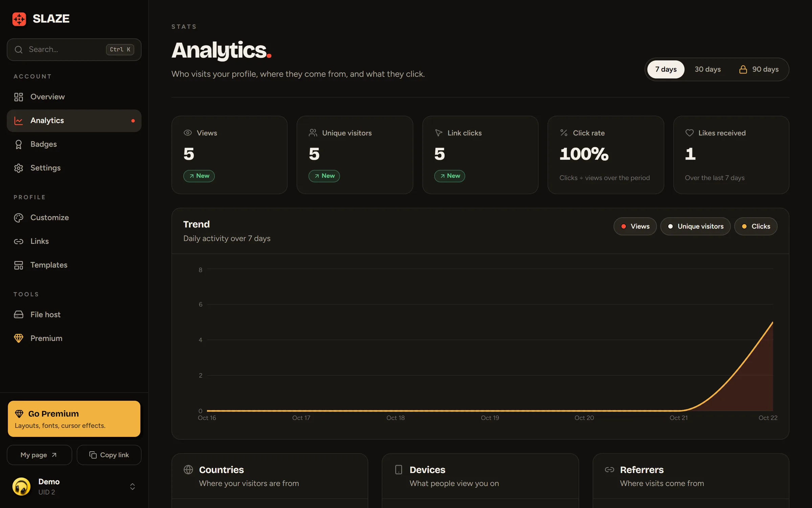This screenshot has width=812, height=508.
Task: Click the File host drive icon
Action: tap(19, 315)
